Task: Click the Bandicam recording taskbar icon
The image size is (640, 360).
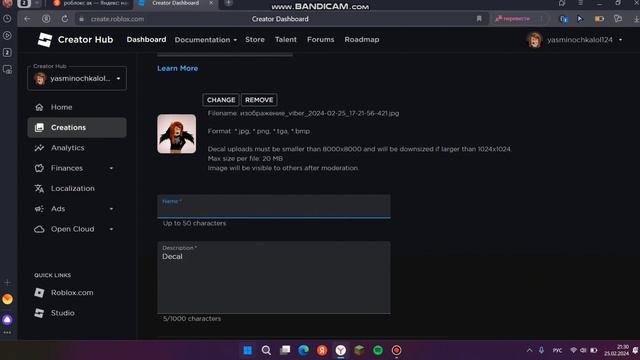Action: pyautogui.click(x=396, y=350)
